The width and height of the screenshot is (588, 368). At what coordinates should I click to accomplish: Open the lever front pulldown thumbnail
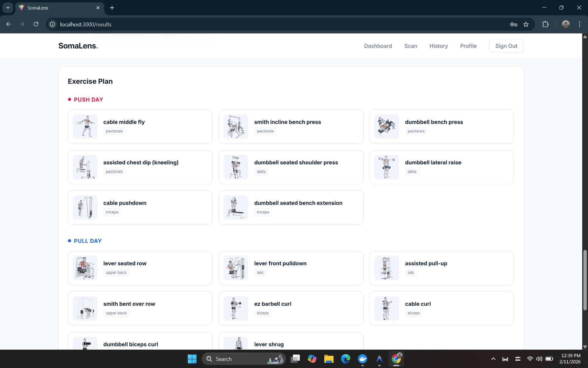236,268
